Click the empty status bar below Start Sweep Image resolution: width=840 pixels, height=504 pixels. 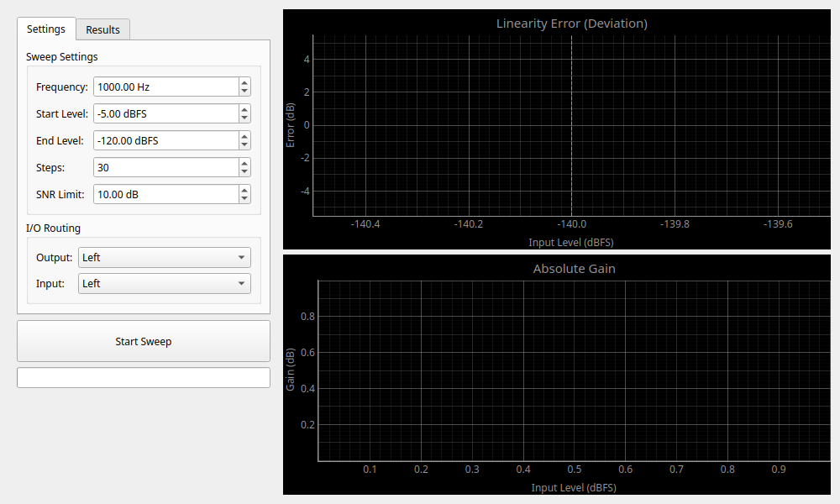tap(143, 377)
